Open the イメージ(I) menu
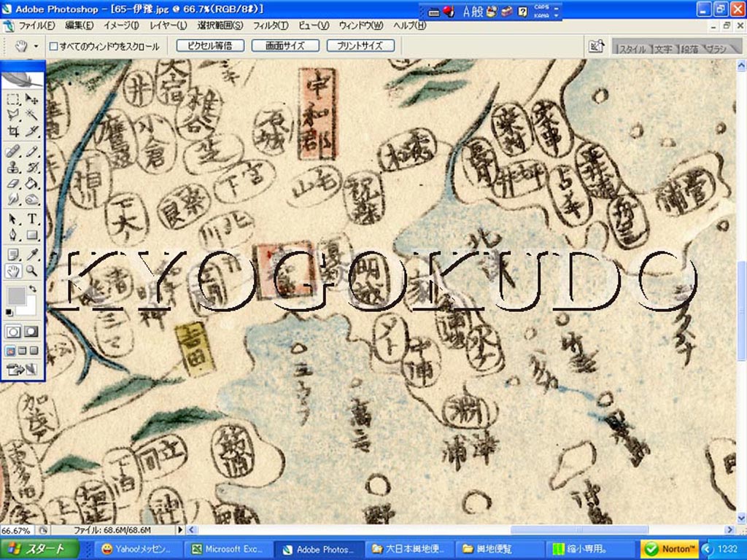 [122, 26]
